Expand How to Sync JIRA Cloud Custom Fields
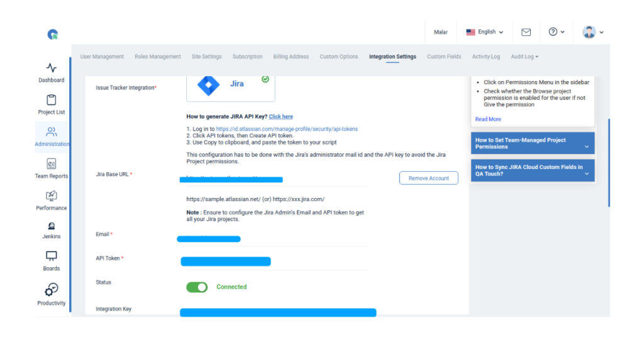 click(x=532, y=170)
